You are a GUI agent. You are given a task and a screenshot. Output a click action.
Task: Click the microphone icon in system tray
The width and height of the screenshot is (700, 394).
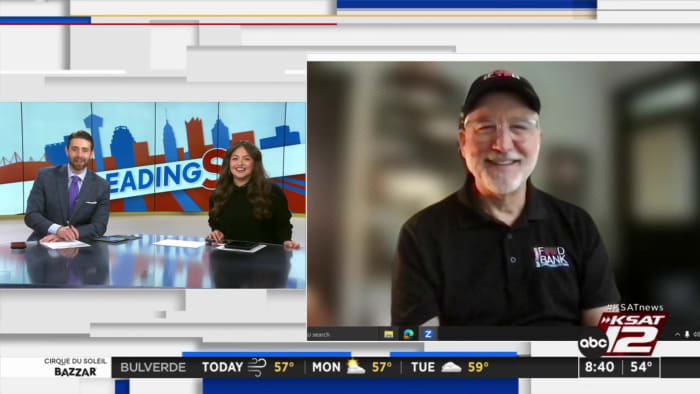(x=687, y=334)
